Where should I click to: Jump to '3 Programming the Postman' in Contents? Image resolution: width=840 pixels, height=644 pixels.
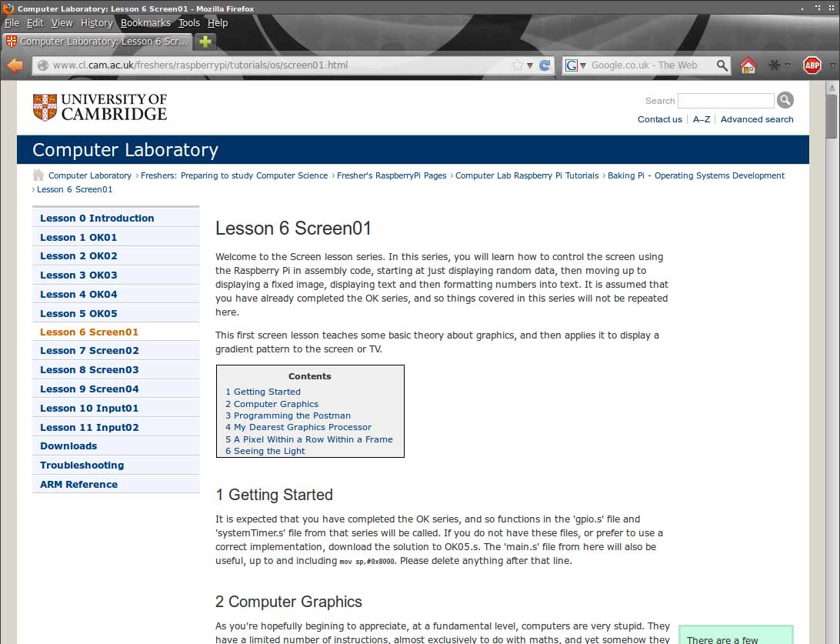288,415
